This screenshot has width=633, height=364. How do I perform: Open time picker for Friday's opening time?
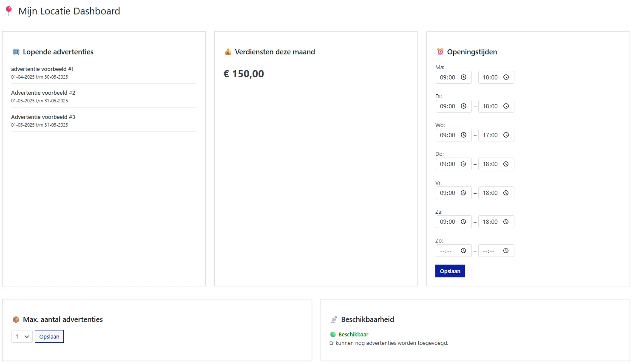[x=463, y=193]
